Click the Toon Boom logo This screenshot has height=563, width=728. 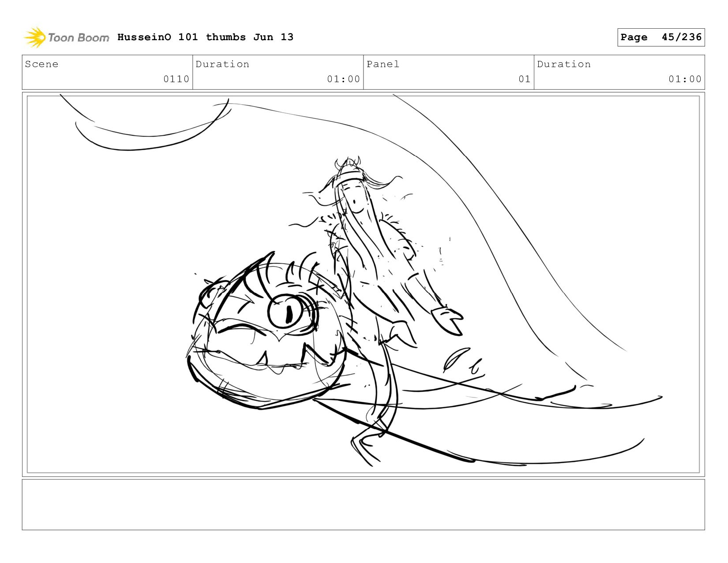(66, 37)
